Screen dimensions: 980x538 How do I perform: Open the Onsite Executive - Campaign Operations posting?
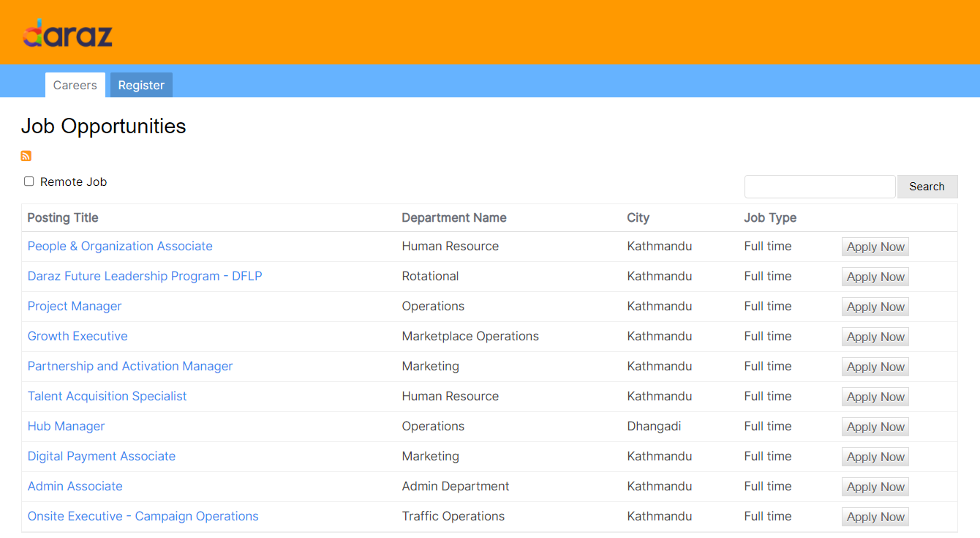pyautogui.click(x=143, y=516)
